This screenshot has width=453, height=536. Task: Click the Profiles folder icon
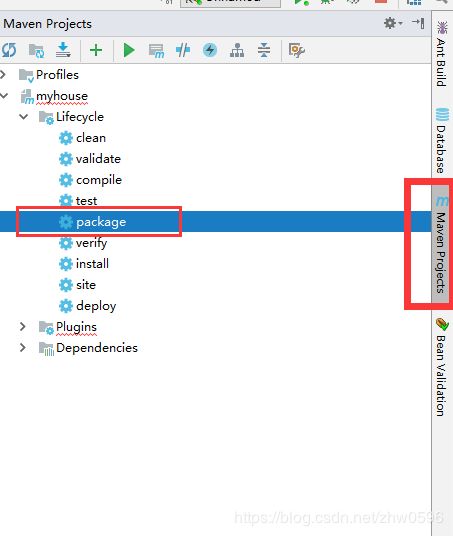26,76
